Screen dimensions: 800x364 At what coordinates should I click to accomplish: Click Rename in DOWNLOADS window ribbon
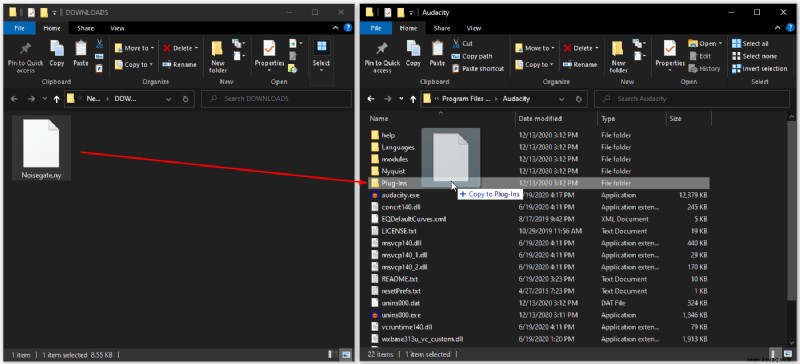point(179,64)
